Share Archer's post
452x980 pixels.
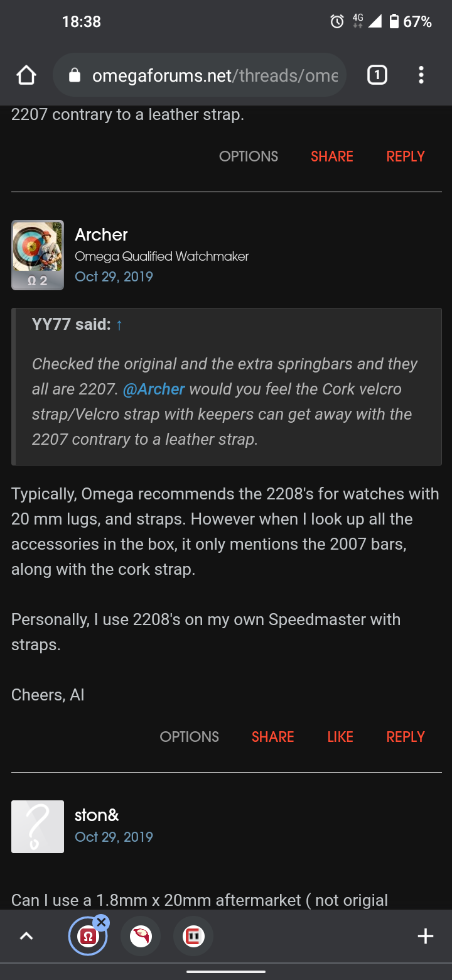coord(272,737)
